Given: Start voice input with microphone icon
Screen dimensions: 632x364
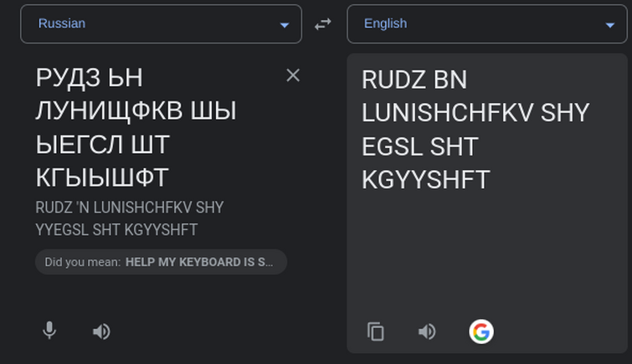Looking at the screenshot, I should click(x=49, y=331).
